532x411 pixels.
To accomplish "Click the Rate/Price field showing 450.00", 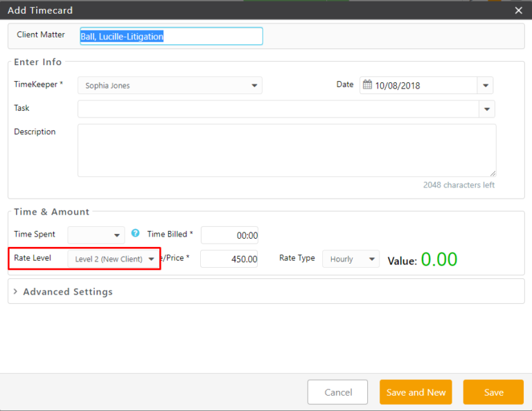I will coord(229,259).
